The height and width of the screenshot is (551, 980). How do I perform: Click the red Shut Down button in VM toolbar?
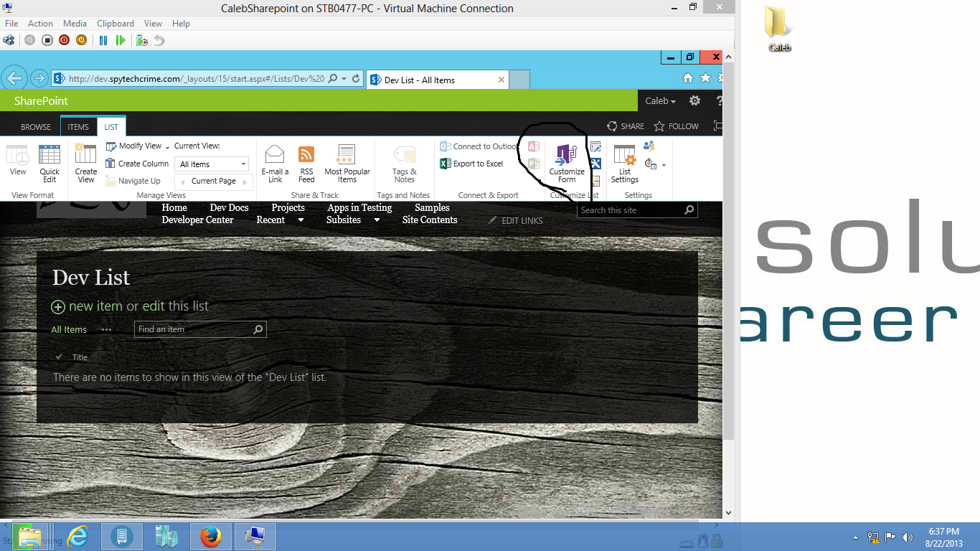(64, 40)
